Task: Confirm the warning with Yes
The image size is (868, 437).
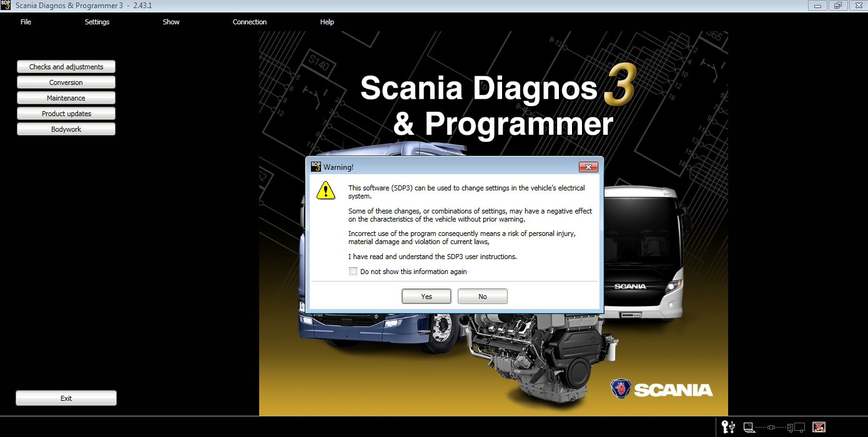Action: (426, 296)
